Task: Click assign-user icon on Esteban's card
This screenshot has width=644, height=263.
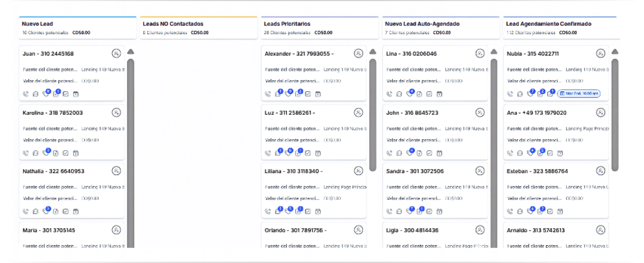Action: (x=601, y=171)
